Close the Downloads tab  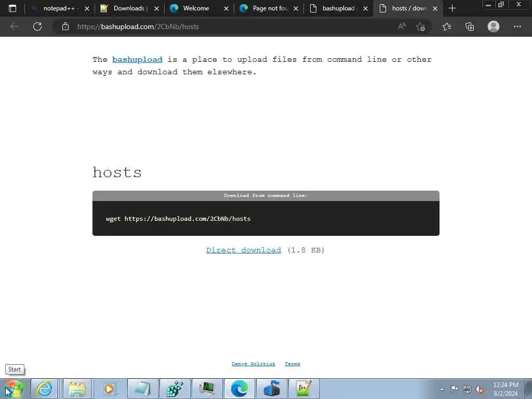coord(156,8)
